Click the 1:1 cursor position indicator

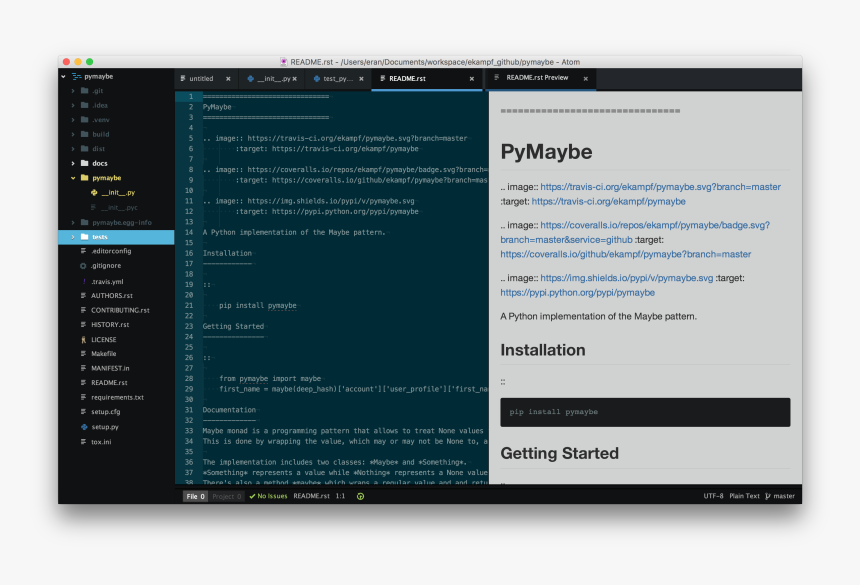tap(341, 496)
